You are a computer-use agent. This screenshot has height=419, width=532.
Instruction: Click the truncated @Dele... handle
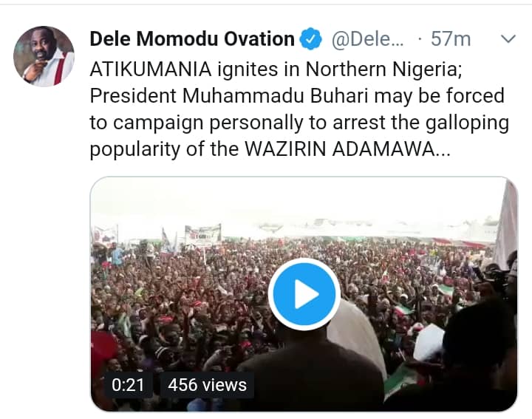click(366, 39)
